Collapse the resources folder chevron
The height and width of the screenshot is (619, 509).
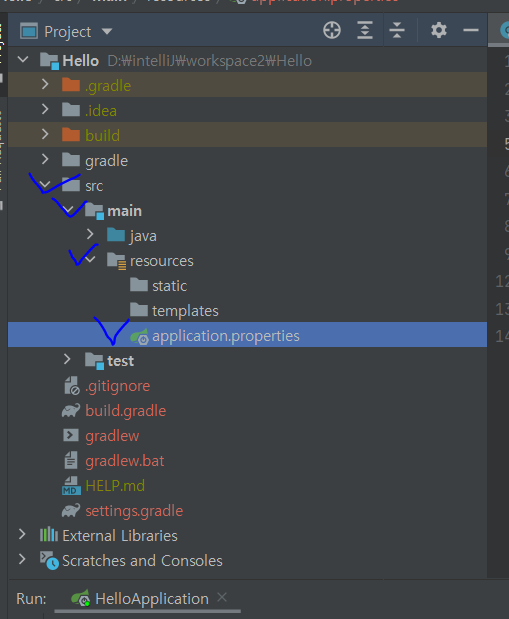coord(90,259)
